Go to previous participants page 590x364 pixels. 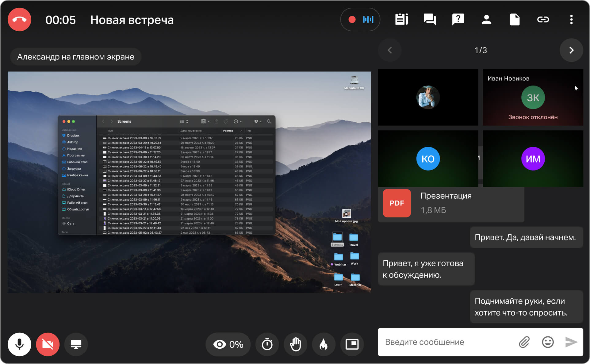[x=390, y=50]
